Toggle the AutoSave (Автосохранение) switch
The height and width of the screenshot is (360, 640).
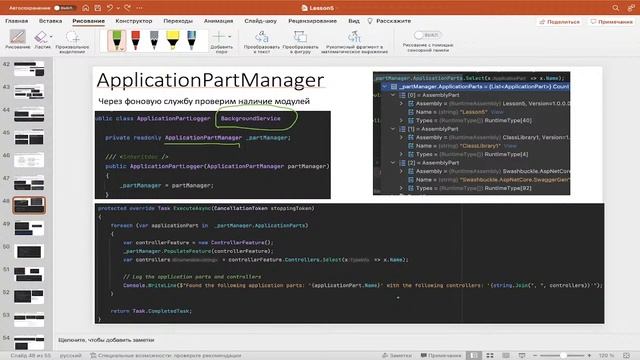pyautogui.click(x=63, y=8)
